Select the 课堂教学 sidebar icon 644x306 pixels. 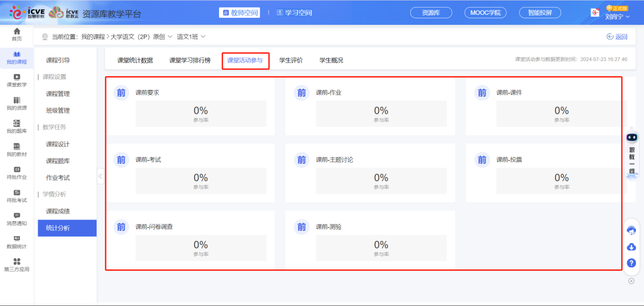tap(16, 79)
